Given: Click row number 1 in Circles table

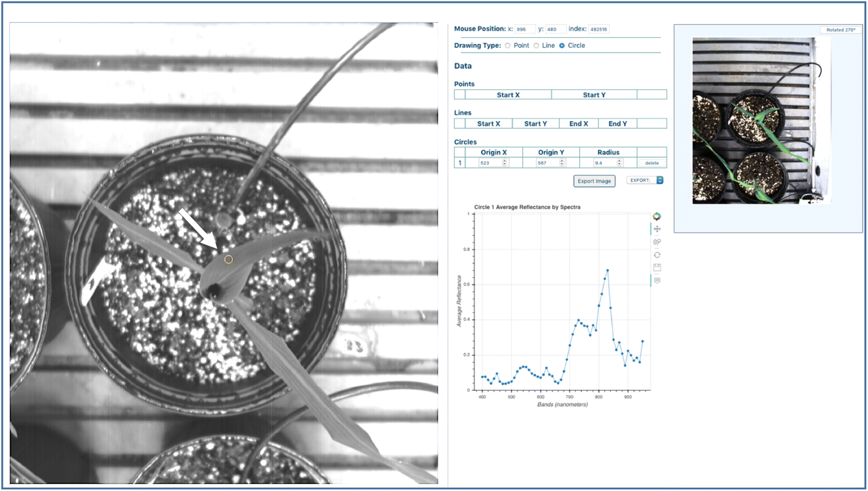Looking at the screenshot, I should pos(459,163).
